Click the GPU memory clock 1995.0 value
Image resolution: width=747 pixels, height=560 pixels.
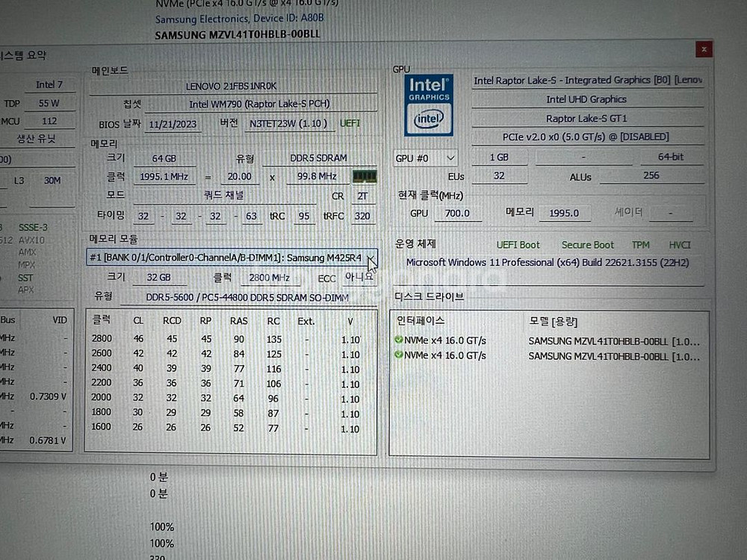564,214
